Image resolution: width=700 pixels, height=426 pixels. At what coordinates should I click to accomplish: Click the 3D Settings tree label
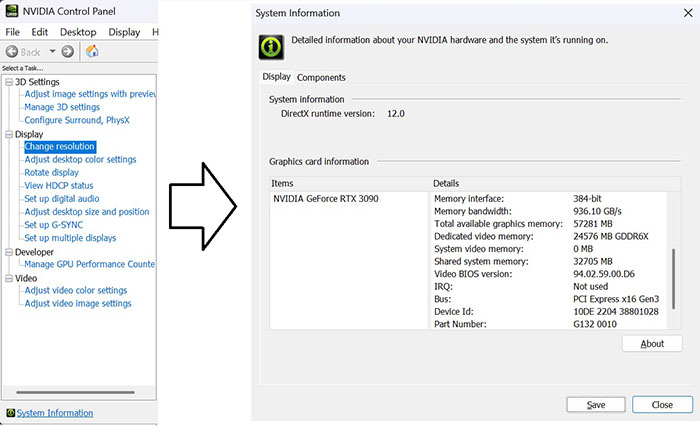37,82
